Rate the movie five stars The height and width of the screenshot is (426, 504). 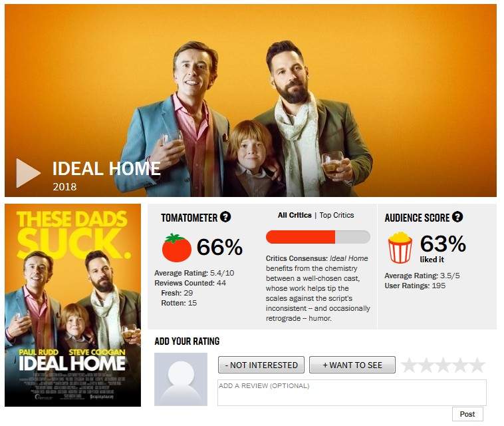477,365
